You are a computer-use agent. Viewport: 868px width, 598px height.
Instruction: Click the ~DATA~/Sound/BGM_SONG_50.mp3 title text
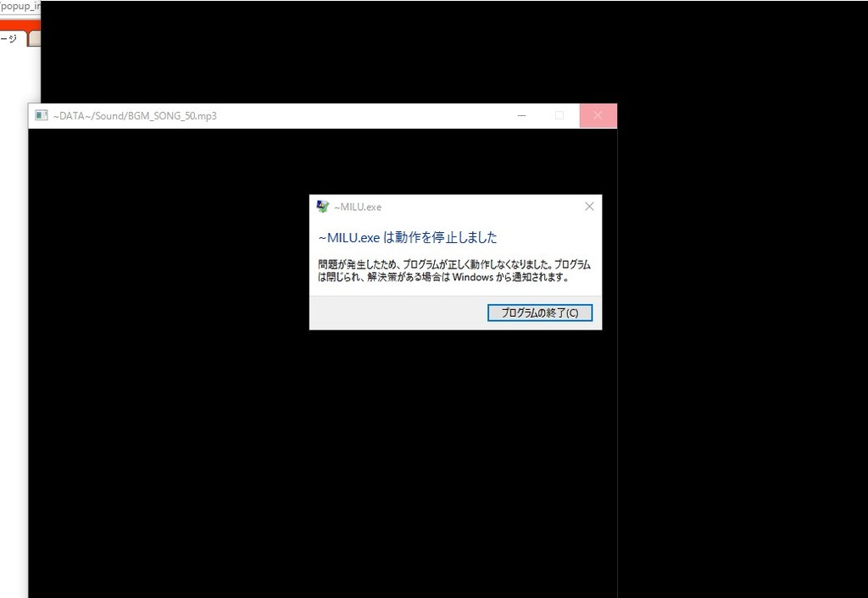[x=135, y=116]
